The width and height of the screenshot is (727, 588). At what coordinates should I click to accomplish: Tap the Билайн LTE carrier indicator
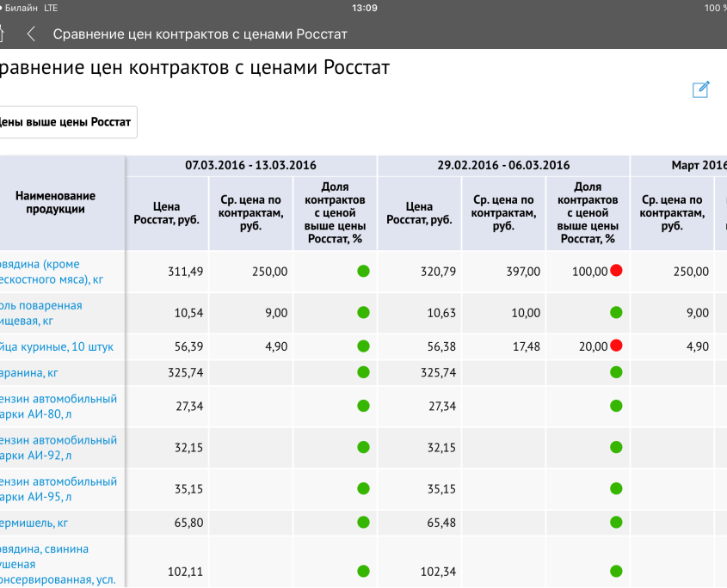[29, 8]
